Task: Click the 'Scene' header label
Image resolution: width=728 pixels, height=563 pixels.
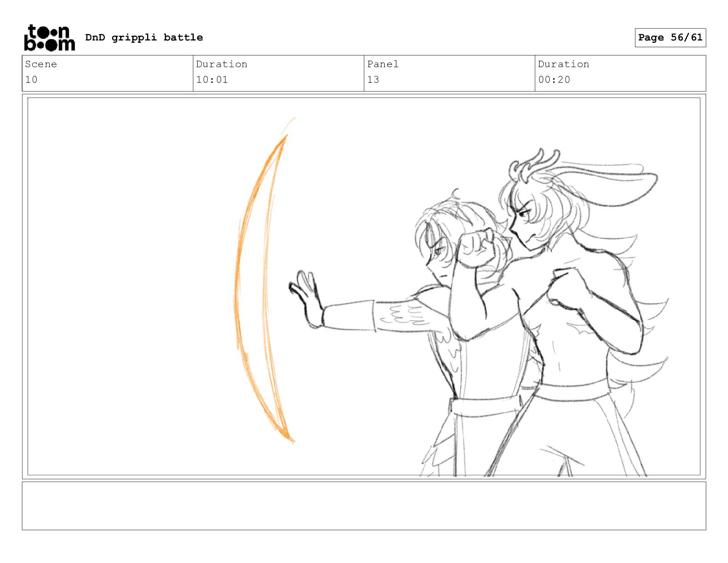Action: 41,64
